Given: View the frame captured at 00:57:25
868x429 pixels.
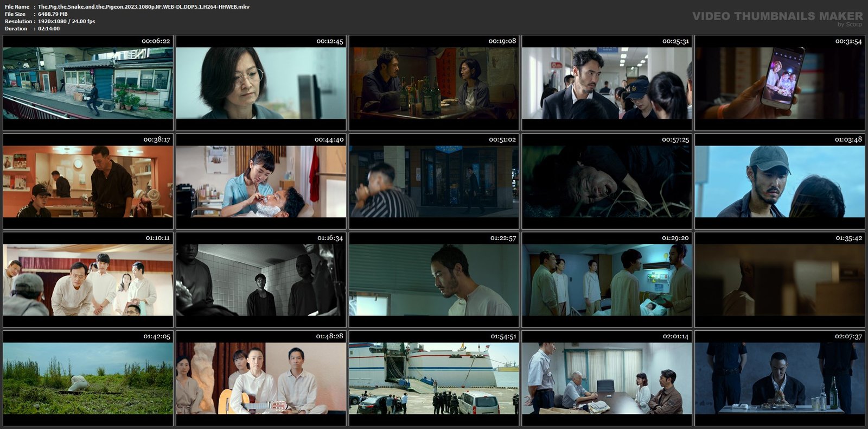Looking at the screenshot, I should (607, 181).
